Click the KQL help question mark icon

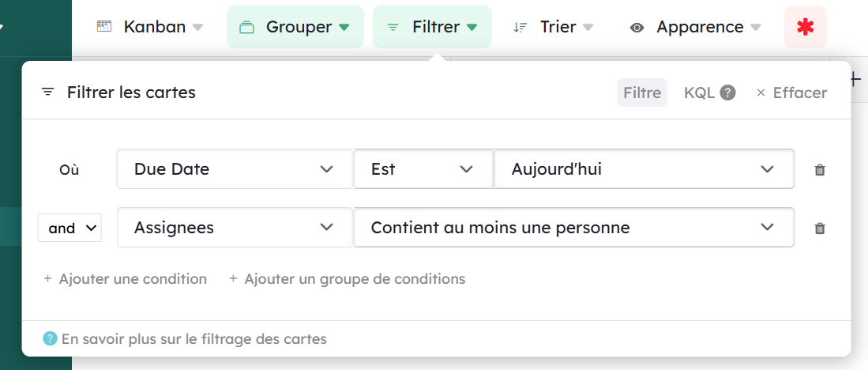[727, 92]
